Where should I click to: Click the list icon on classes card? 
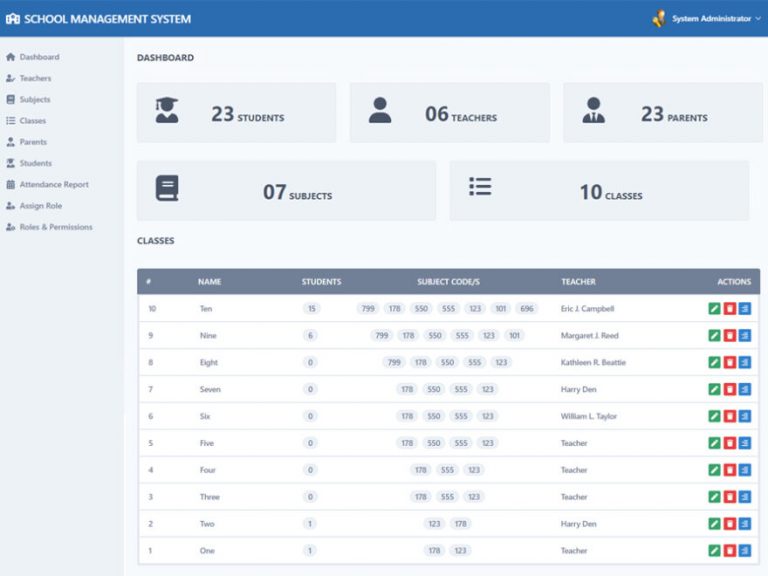pyautogui.click(x=480, y=187)
